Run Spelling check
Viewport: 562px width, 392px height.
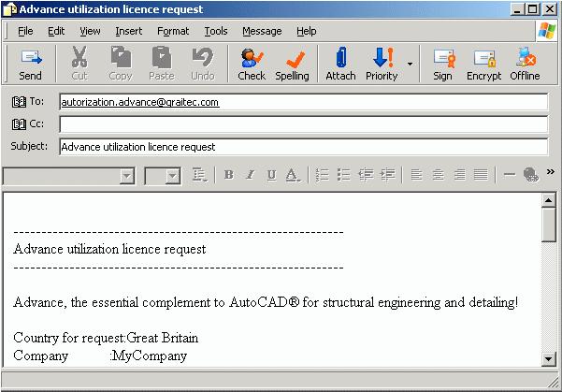292,64
